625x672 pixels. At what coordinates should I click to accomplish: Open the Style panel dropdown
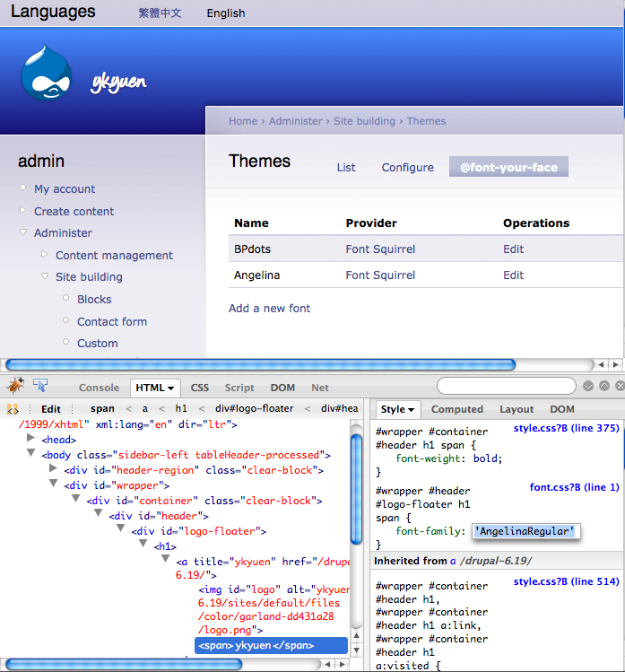[x=398, y=409]
